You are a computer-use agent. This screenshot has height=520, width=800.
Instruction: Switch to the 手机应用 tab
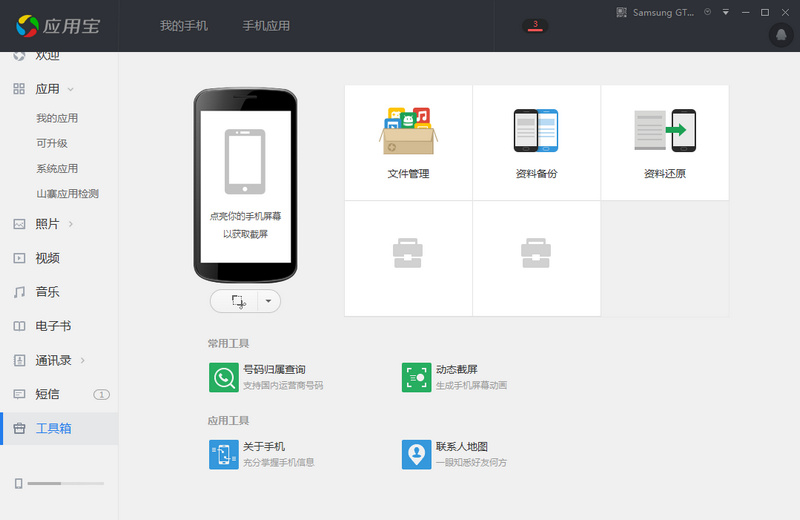point(266,26)
